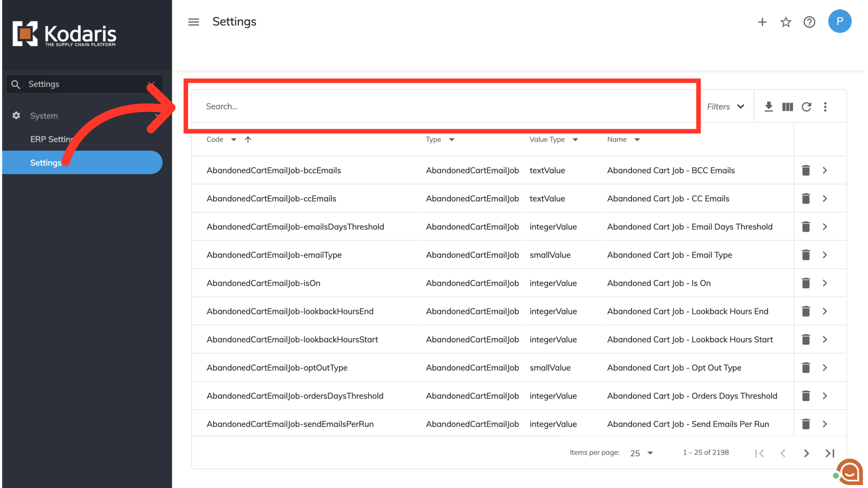Open the Value Type column dropdown
The width and height of the screenshot is (868, 488).
click(575, 140)
